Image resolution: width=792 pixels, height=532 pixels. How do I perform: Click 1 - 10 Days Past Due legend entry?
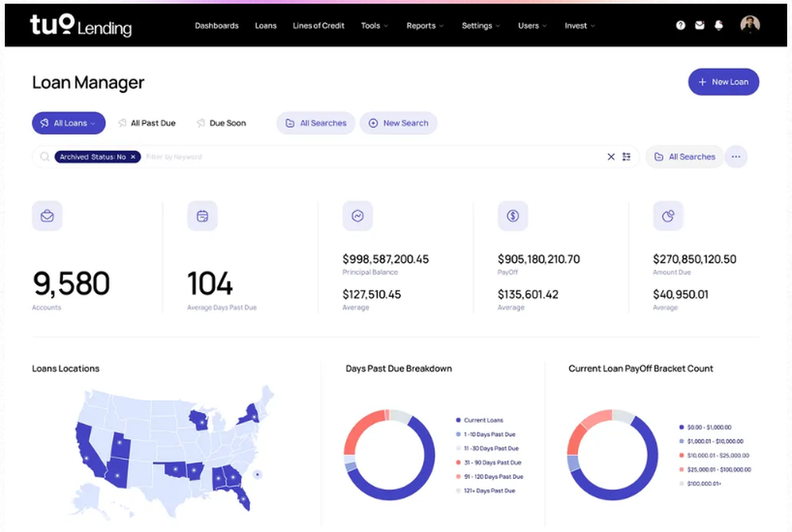(x=485, y=434)
